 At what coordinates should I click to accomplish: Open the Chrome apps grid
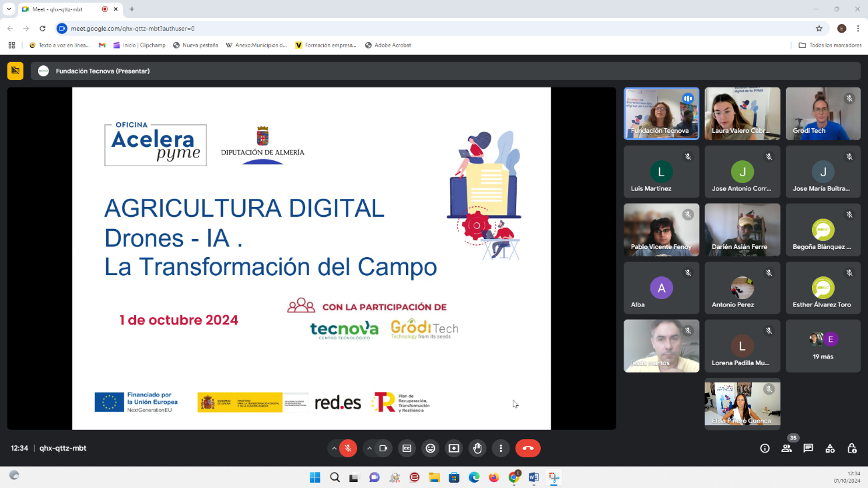coord(11,45)
